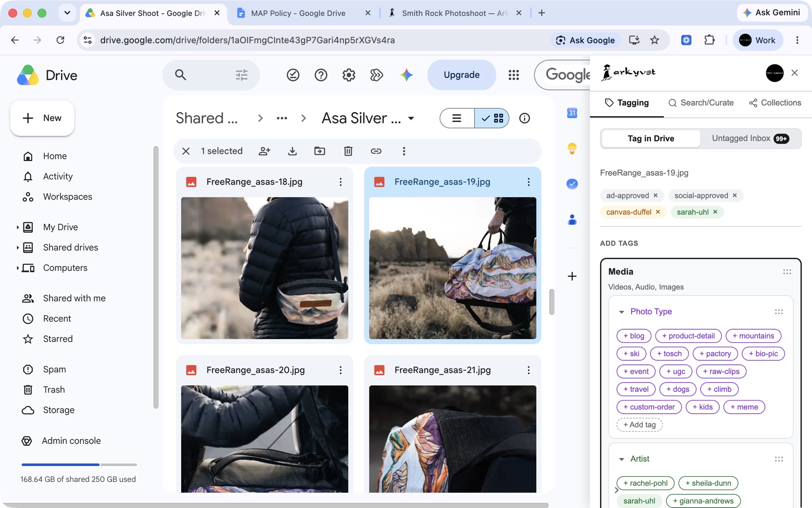812x508 pixels.
Task: Click the storage usage progress bar
Action: click(79, 464)
